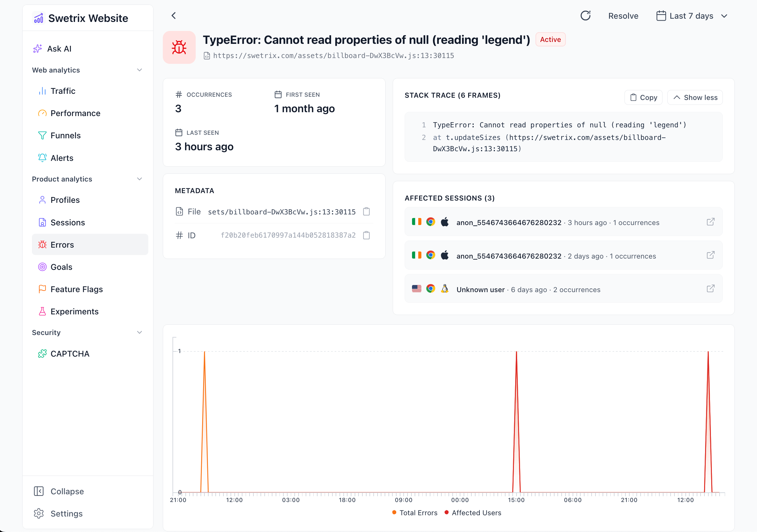Click the orange Total Errors legend dot
This screenshot has width=757, height=532.
[394, 513]
